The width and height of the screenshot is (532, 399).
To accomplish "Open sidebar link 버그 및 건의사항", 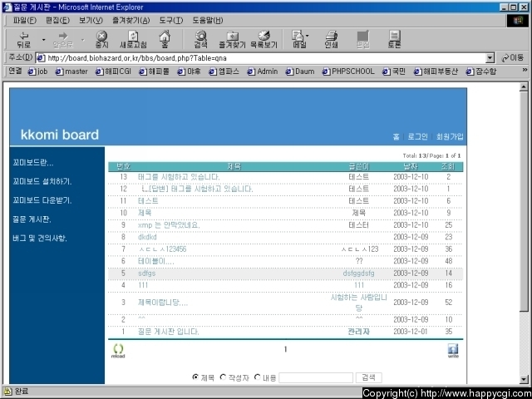I will (40, 239).
